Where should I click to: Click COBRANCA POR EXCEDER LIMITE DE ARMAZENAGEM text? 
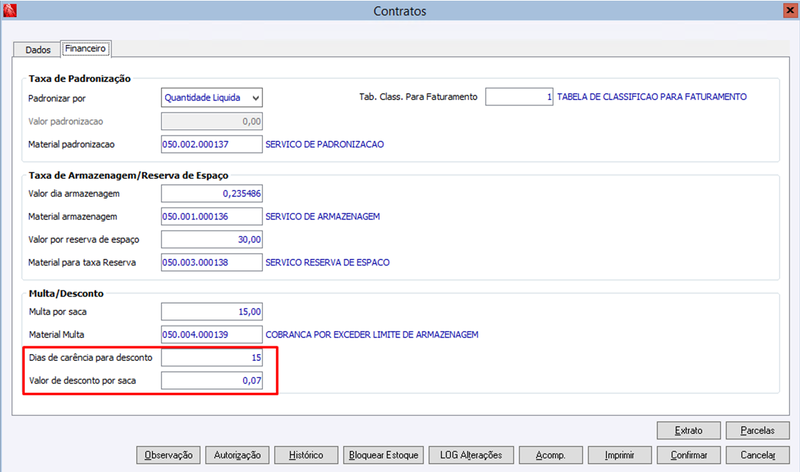point(372,335)
